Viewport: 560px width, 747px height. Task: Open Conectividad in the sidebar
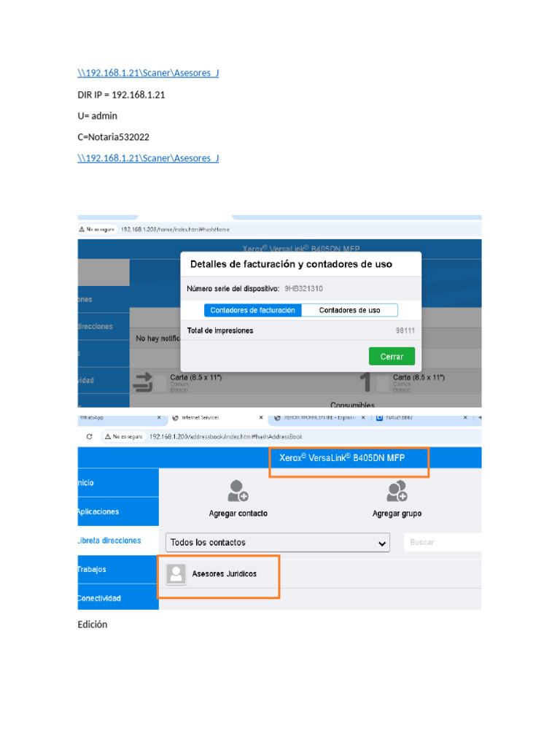coord(118,597)
